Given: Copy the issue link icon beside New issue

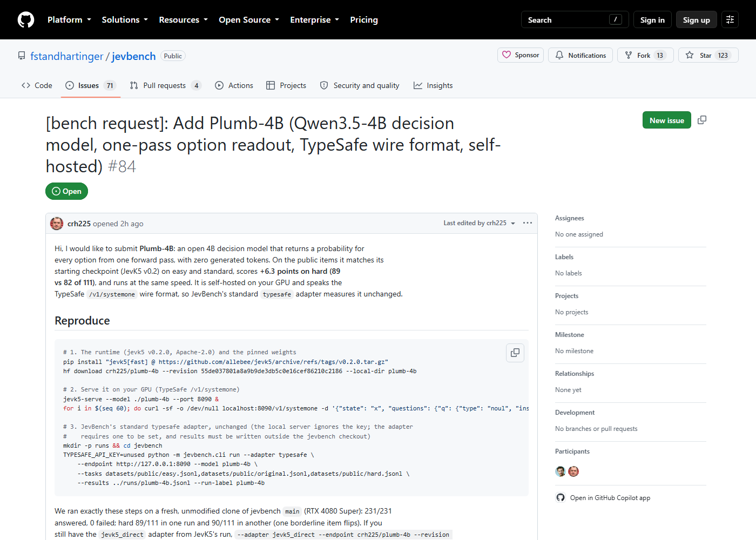Looking at the screenshot, I should [x=702, y=120].
